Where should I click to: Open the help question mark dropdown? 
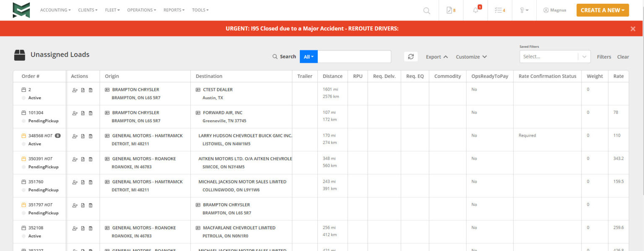point(524,10)
